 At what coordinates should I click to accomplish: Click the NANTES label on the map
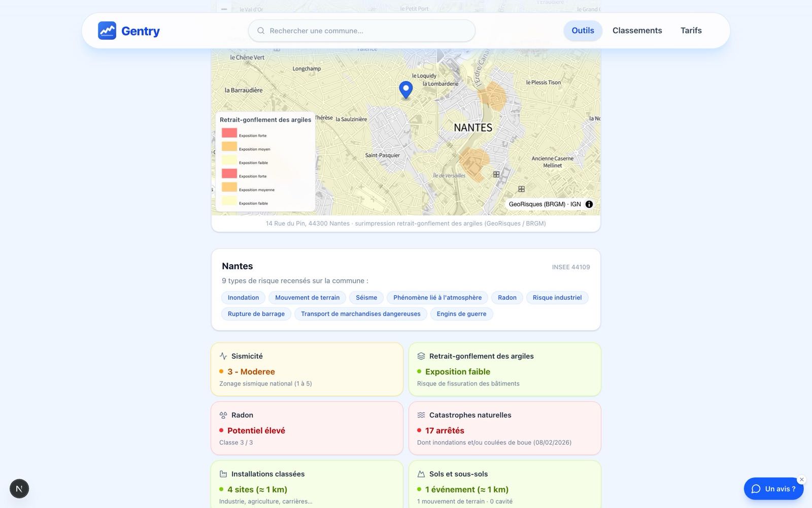tap(473, 128)
